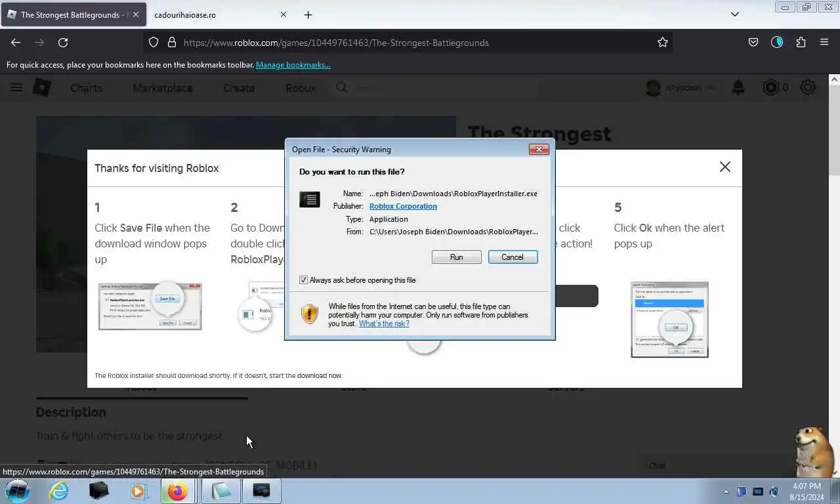Screen dimensions: 840x504
Task: Open the dark window taskbar button
Action: 262,491
